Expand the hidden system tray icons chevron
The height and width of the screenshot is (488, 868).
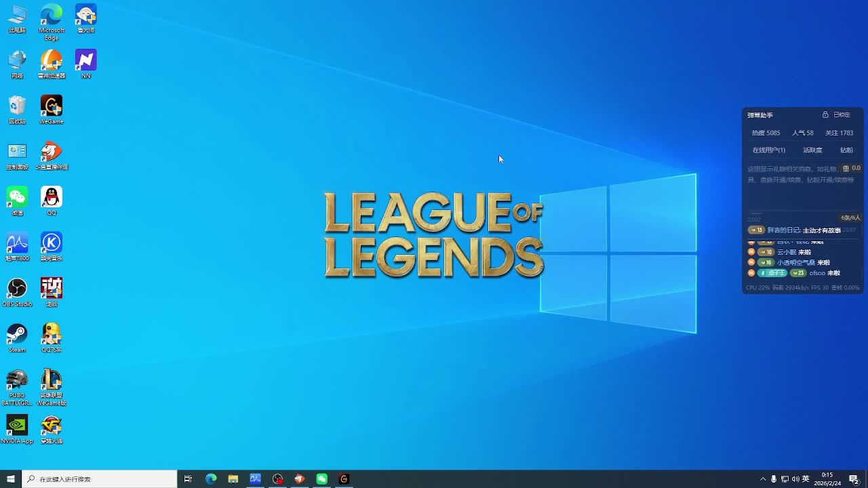click(x=763, y=479)
